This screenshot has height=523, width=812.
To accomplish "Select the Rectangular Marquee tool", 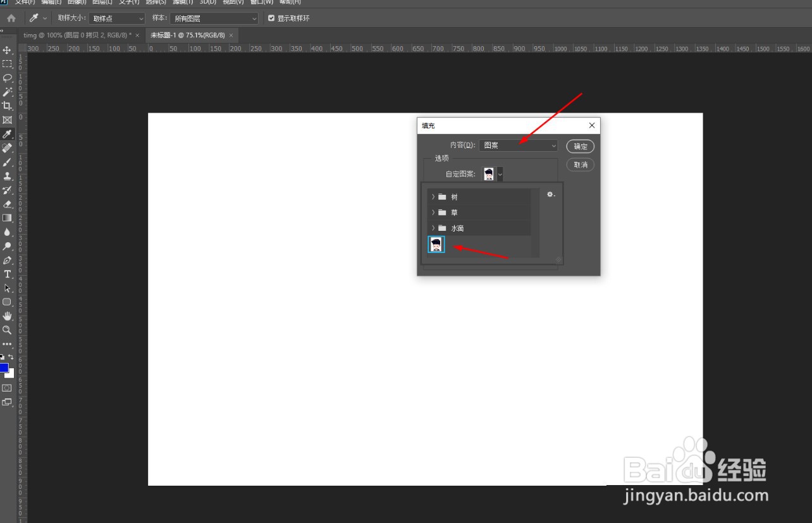I will pos(8,64).
